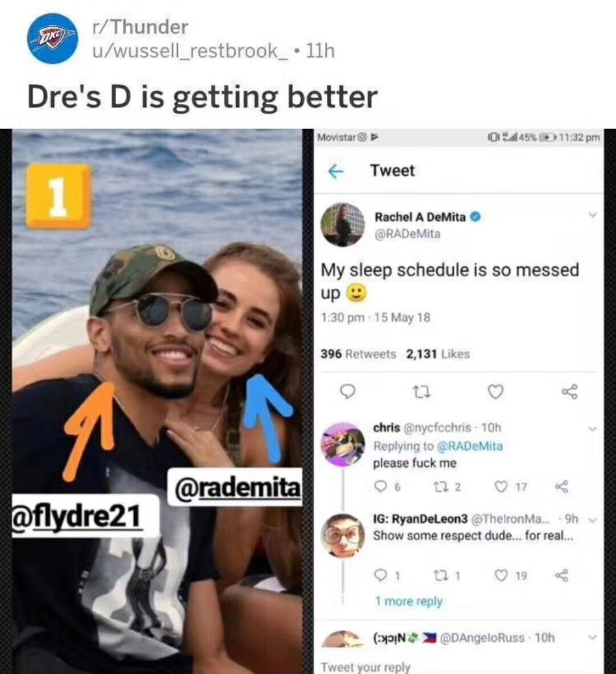Like the main tweet with heart icon

[x=496, y=392]
